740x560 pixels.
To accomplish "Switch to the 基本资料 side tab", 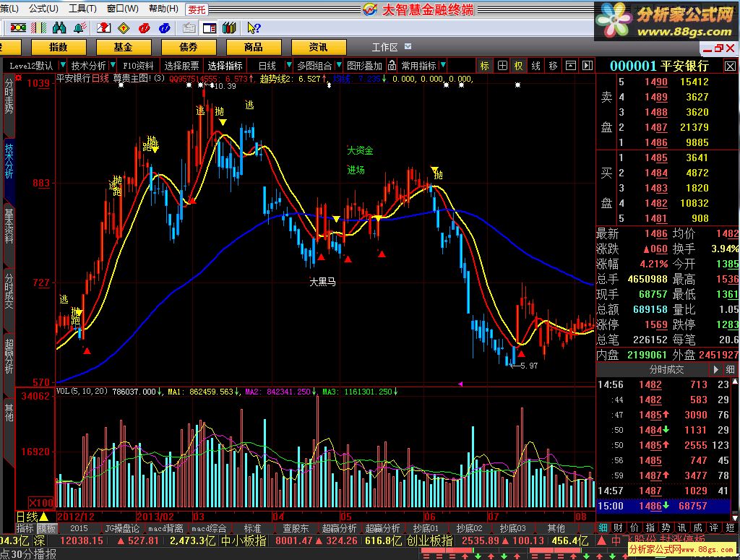I will tap(9, 226).
